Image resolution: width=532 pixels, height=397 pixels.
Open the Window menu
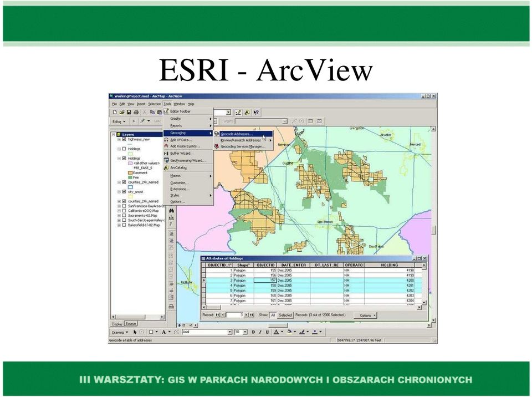(179, 104)
